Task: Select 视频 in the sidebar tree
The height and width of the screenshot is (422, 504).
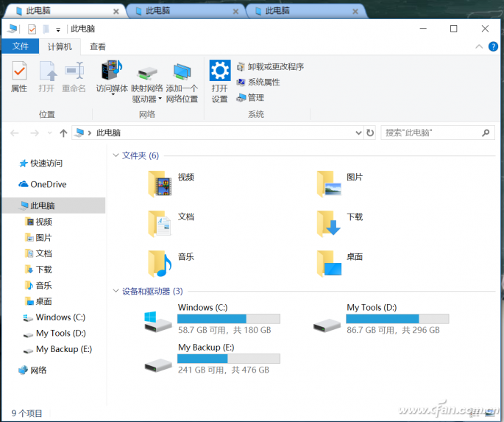Action: (38, 222)
